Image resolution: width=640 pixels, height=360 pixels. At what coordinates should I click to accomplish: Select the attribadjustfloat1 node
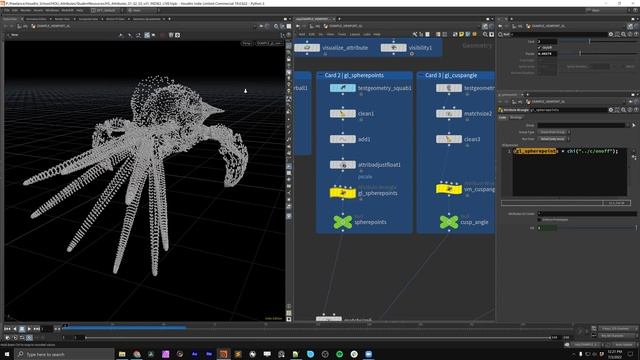(x=342, y=164)
